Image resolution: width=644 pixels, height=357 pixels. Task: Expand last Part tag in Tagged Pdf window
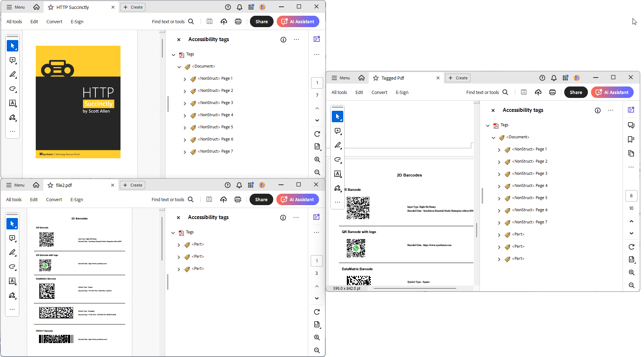(499, 259)
